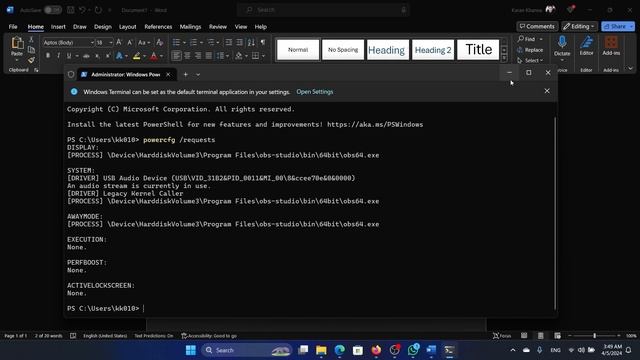Click the Dictate microphone icon
This screenshot has height=360, width=640.
(x=562, y=42)
